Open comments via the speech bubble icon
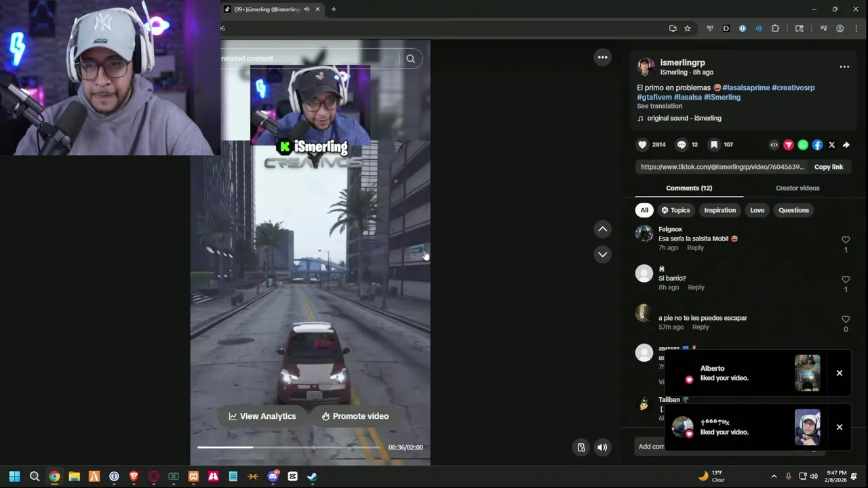 point(682,144)
